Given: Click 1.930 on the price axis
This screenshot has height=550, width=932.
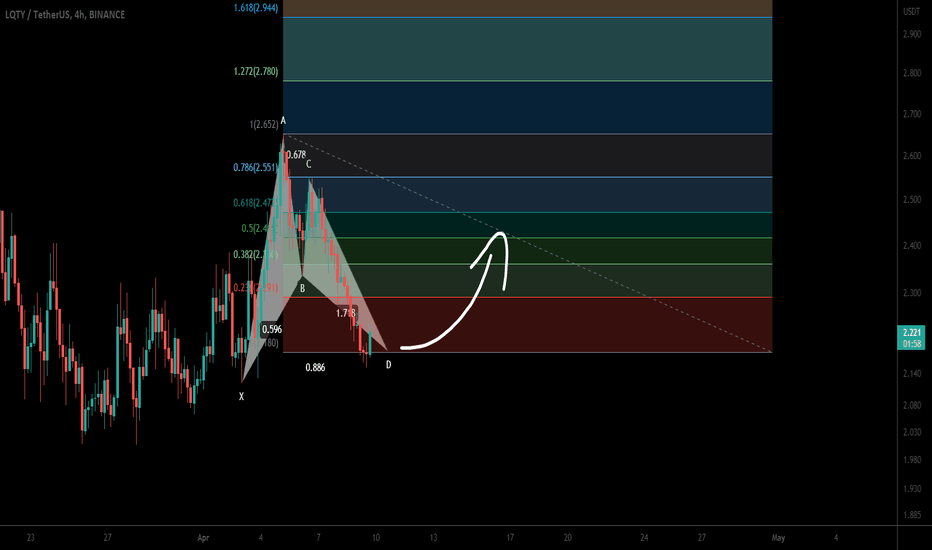Looking at the screenshot, I should (x=912, y=488).
